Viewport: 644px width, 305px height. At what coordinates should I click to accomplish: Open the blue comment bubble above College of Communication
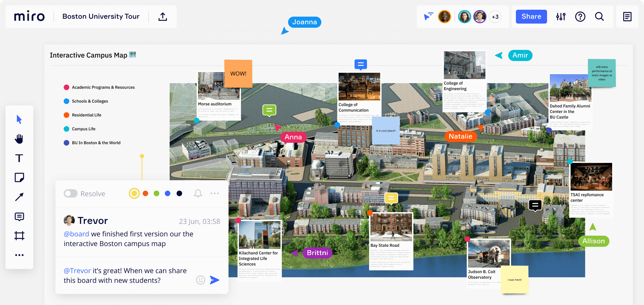coord(360,64)
